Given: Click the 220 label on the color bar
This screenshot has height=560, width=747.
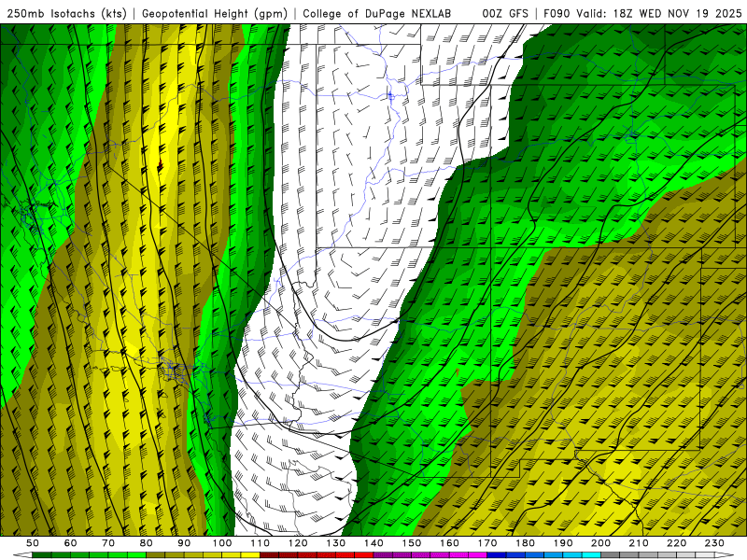Looking at the screenshot, I should 676,543.
